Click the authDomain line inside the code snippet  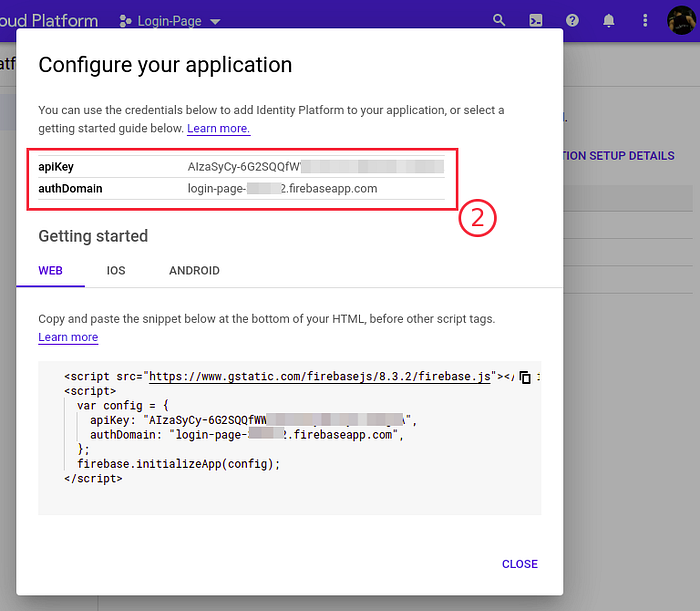click(x=246, y=435)
